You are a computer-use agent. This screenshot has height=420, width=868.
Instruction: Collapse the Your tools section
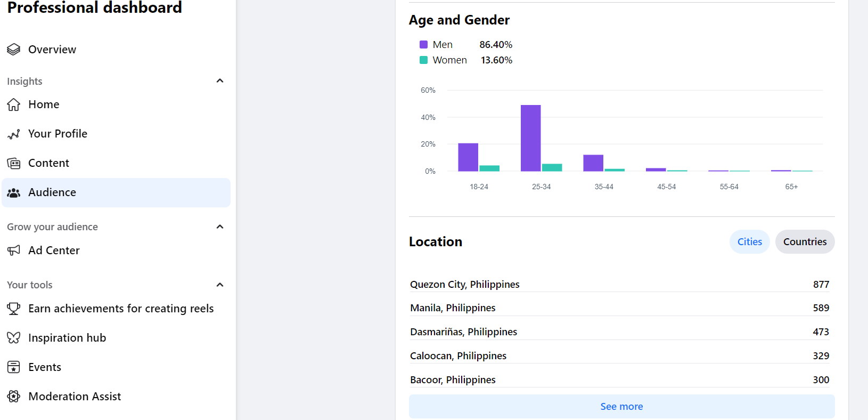220,285
